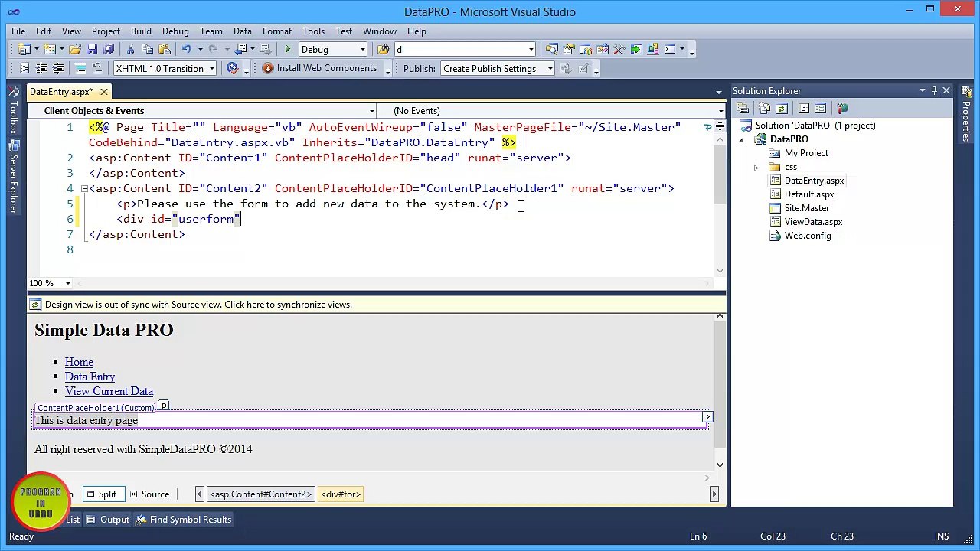Open the Debug configuration dropdown
The height and width of the screenshot is (551, 980).
363,49
